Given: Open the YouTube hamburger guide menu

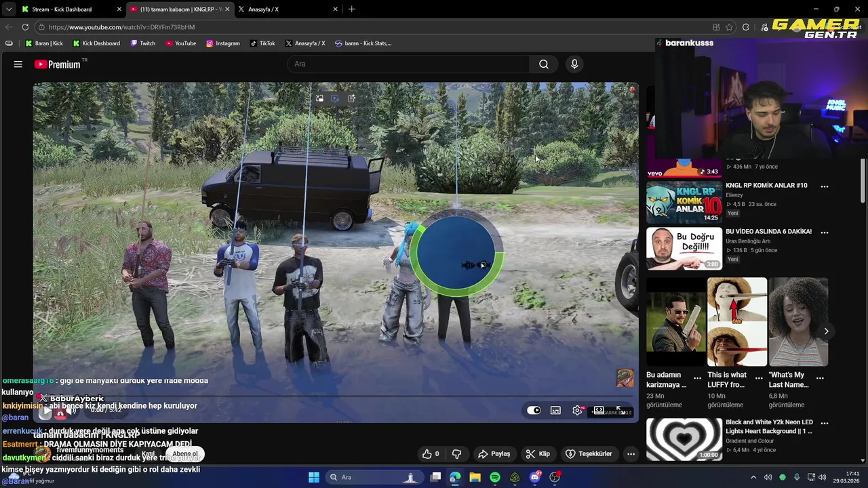Looking at the screenshot, I should click(x=18, y=64).
